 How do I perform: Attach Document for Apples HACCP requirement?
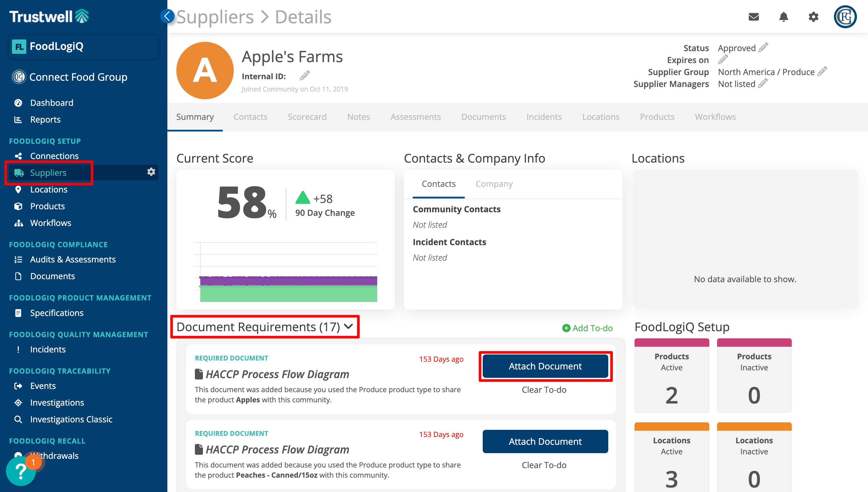coord(545,366)
